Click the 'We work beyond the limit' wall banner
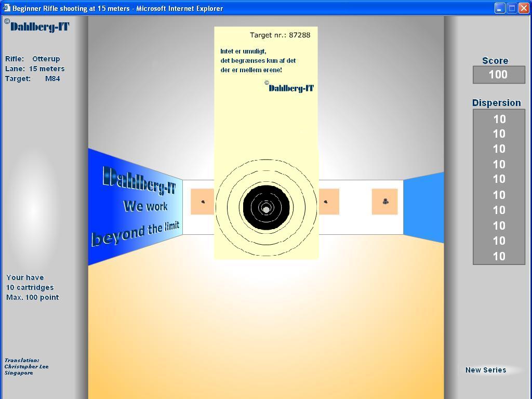Screen dimensions: 532x399 point(136,206)
